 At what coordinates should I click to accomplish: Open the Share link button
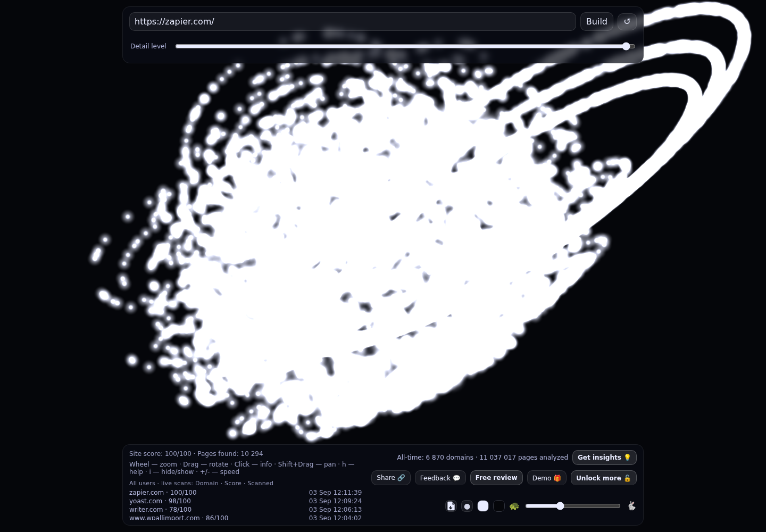(390, 478)
